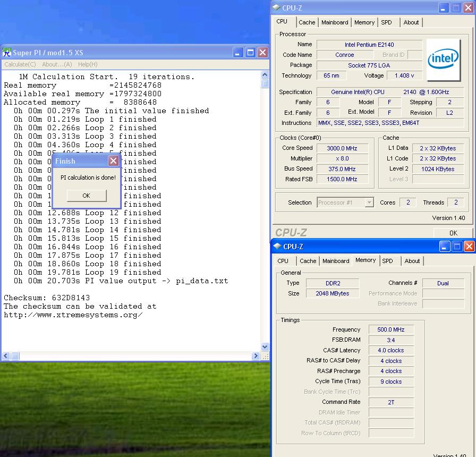
Task: Close the Super PI window
Action: coord(263,53)
